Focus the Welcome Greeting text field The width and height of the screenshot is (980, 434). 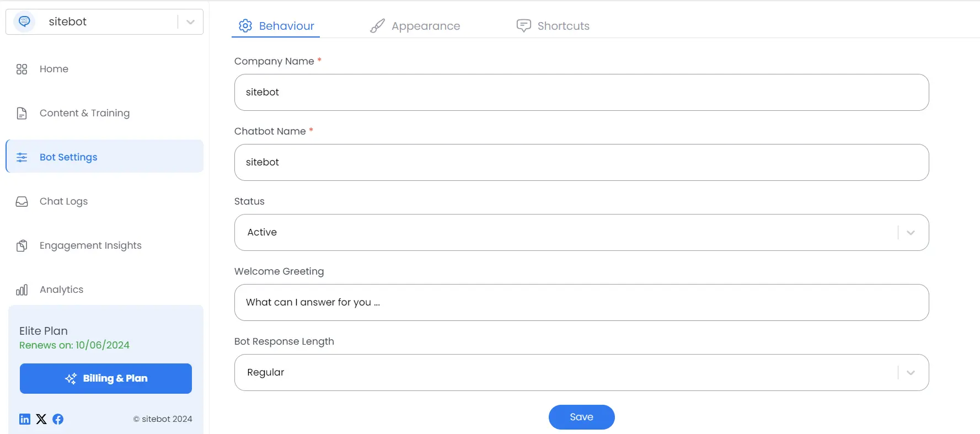coord(581,302)
